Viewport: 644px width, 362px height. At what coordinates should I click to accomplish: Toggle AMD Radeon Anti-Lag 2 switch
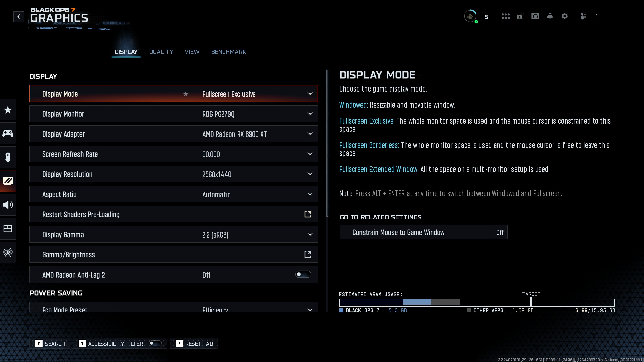tap(303, 274)
